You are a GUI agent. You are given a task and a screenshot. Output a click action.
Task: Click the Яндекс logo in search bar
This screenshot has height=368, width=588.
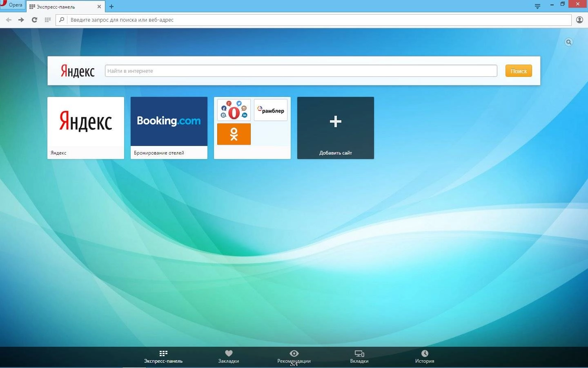click(x=78, y=71)
